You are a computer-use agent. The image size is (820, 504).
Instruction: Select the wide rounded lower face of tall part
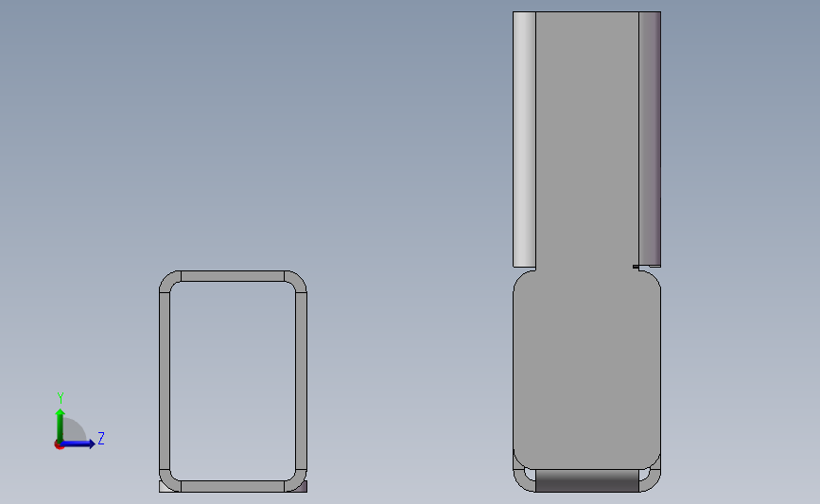coord(586,369)
